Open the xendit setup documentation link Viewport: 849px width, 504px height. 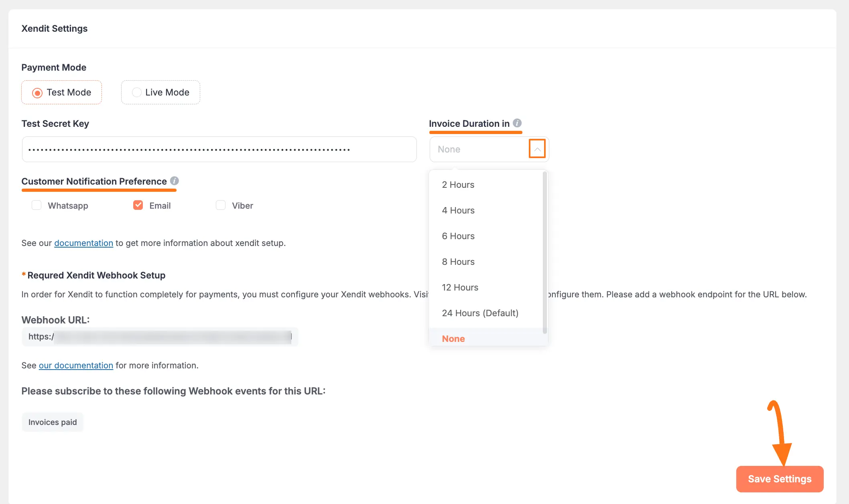pyautogui.click(x=83, y=243)
